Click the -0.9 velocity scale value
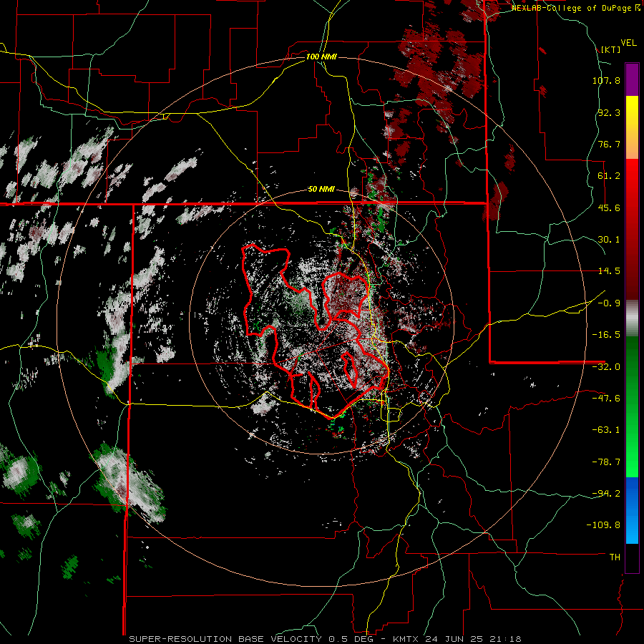This screenshot has height=644, width=644. 609,303
